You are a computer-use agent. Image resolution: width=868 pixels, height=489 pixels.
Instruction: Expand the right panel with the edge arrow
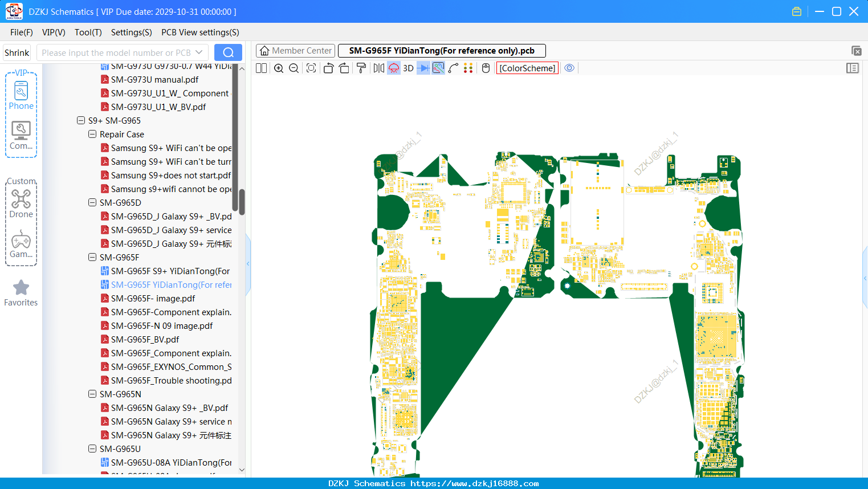(x=865, y=278)
